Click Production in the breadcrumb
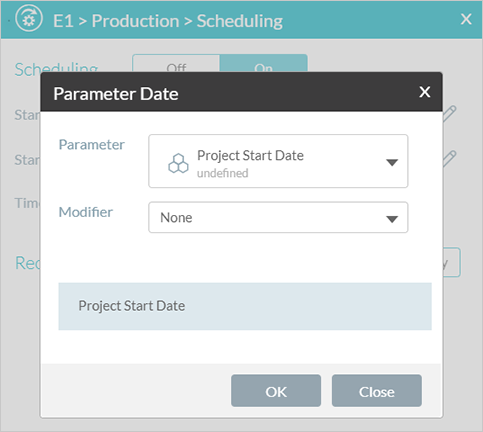 tap(135, 21)
